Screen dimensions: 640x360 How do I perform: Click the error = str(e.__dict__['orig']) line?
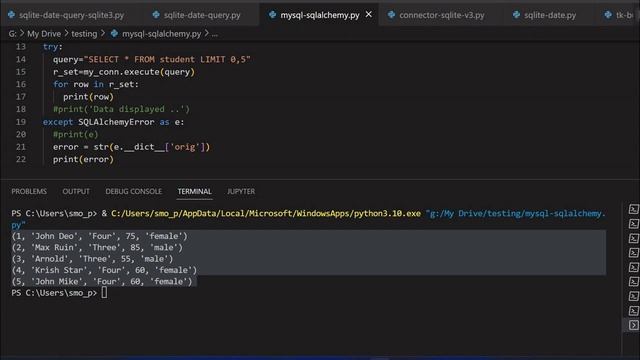[x=131, y=147]
